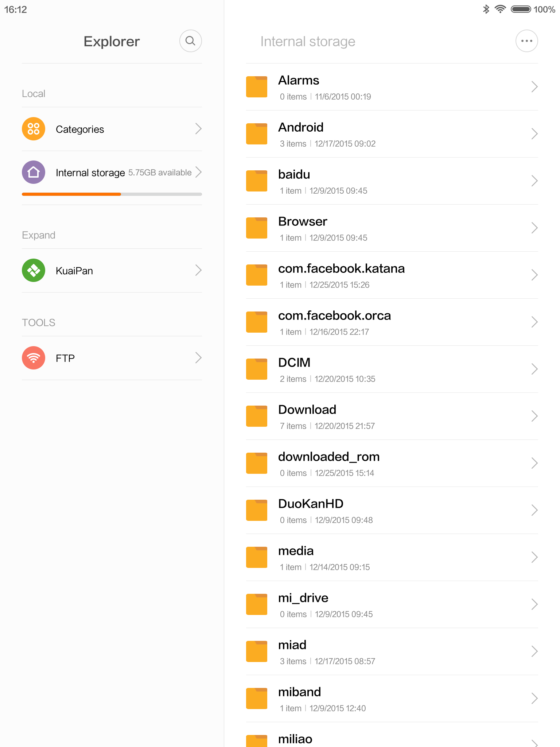This screenshot has height=747, width=560.
Task: Click the storage usage progress bar
Action: click(112, 194)
